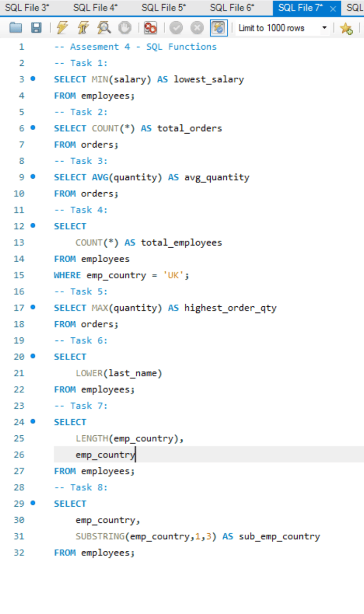Image resolution: width=364 pixels, height=614 pixels.
Task: Open a SQL script file with the folder icon
Action: [16, 28]
